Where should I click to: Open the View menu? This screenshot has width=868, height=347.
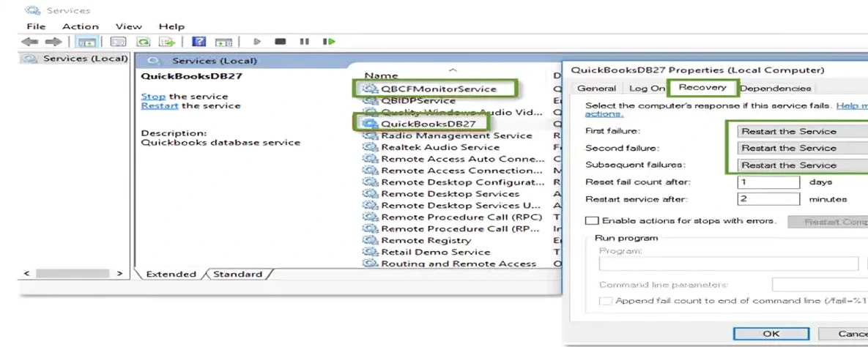[128, 26]
